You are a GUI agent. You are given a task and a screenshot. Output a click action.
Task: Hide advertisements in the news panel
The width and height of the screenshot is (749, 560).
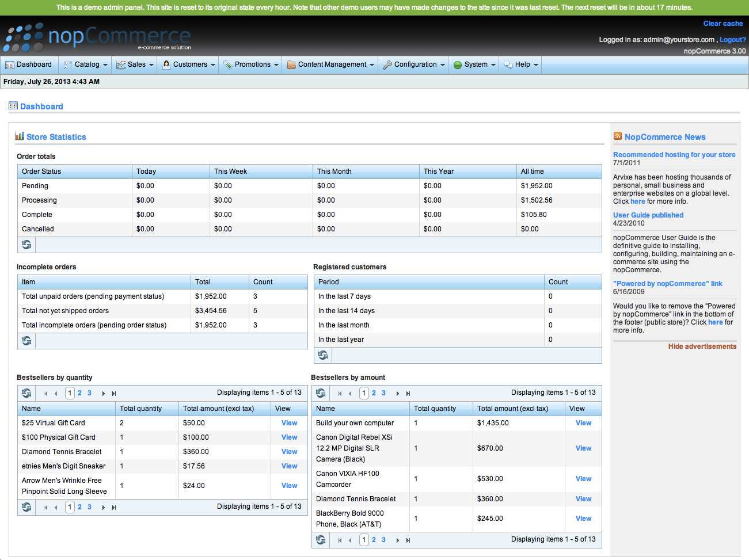point(702,346)
